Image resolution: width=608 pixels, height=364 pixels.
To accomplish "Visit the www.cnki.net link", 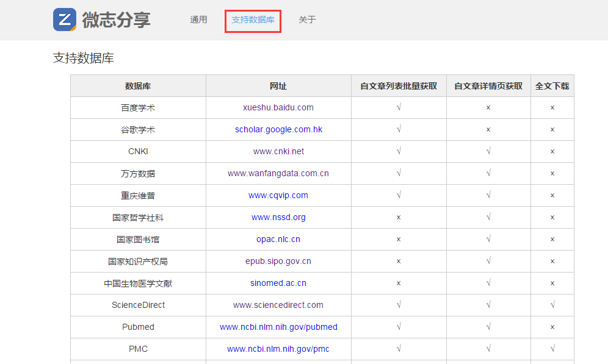I will [x=278, y=151].
